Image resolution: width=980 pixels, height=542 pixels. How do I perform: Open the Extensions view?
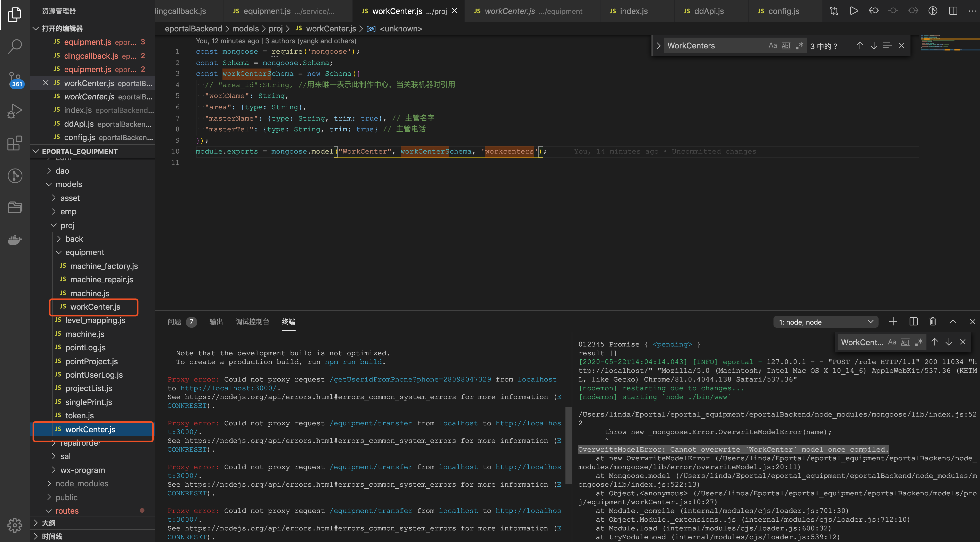(15, 143)
